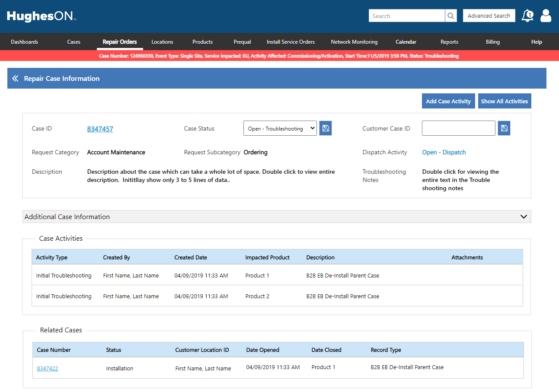Open the user profile icon
The image size is (559, 392).
tap(546, 16)
